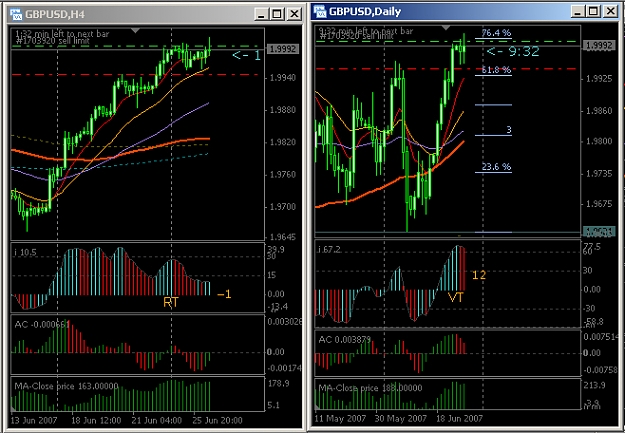The width and height of the screenshot is (625, 433).
Task: Click the orange VT label in Daily indicator
Action: 456,297
